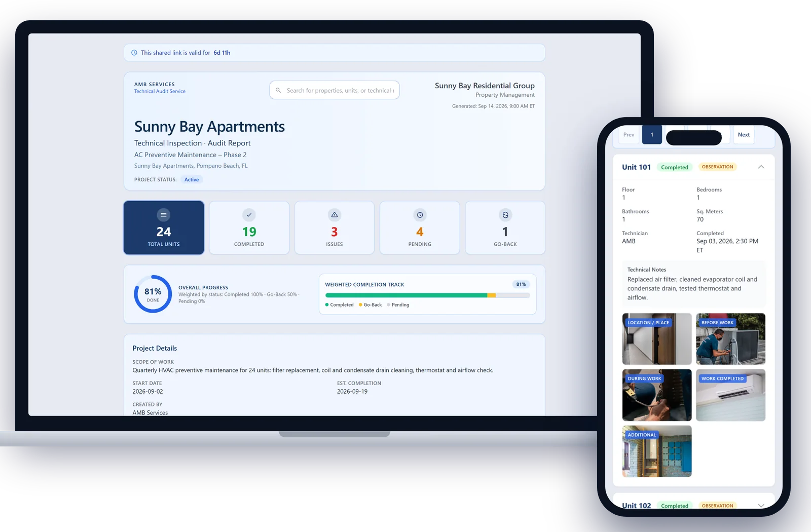Click the Unit 102 heading
This screenshot has width=811, height=532.
coord(637,506)
